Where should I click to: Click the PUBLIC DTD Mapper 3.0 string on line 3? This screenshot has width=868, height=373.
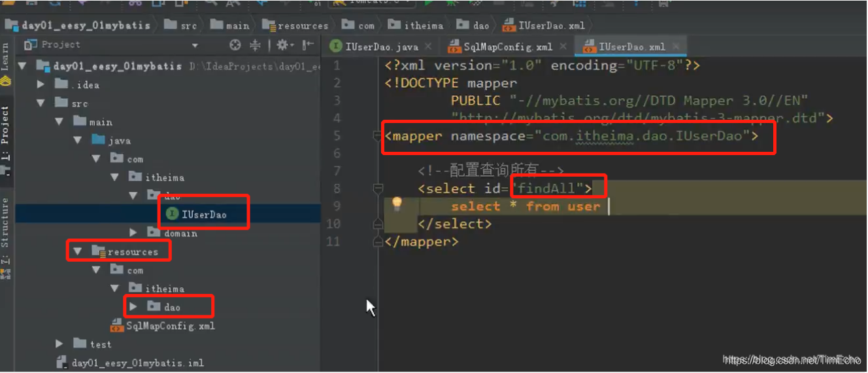(x=629, y=101)
